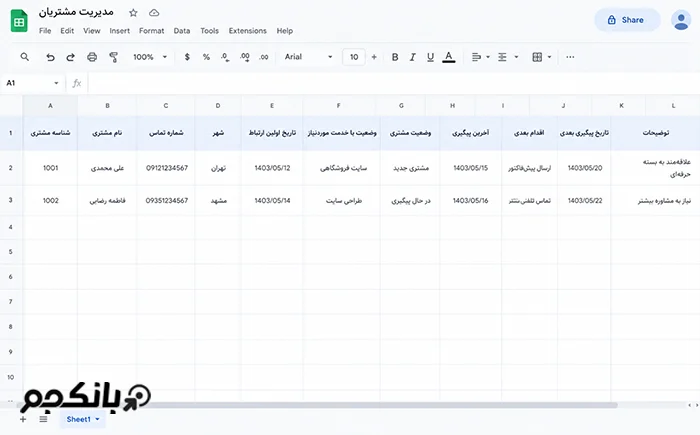Select cell with ID 1001
The height and width of the screenshot is (435, 700).
pos(50,168)
